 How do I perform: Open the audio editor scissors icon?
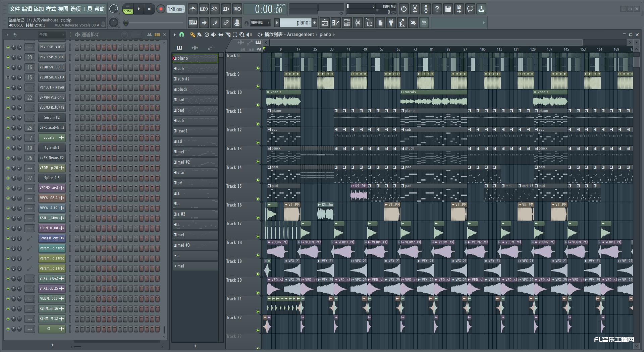click(x=415, y=9)
